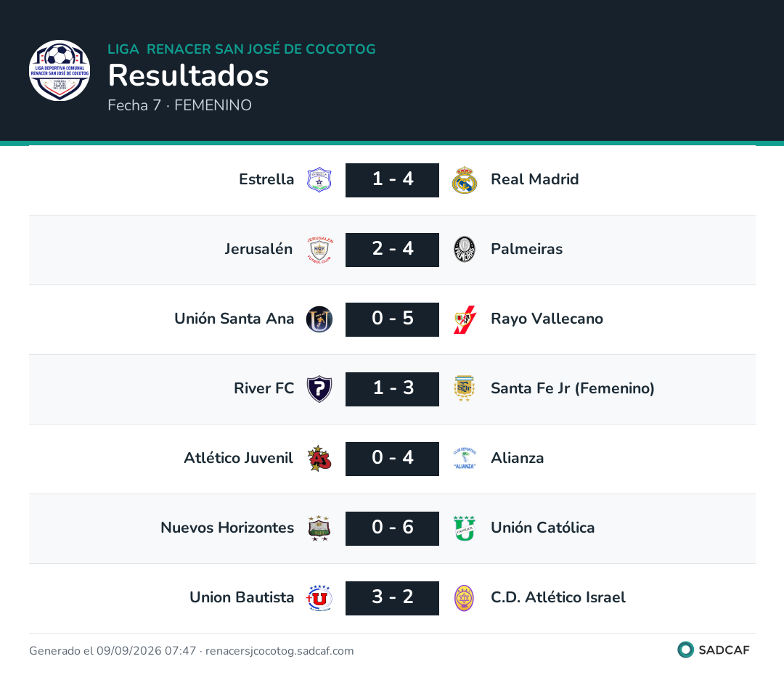Viewport: 784px width, 688px height.
Task: Click the Liga Renacer league logo
Action: 60,70
